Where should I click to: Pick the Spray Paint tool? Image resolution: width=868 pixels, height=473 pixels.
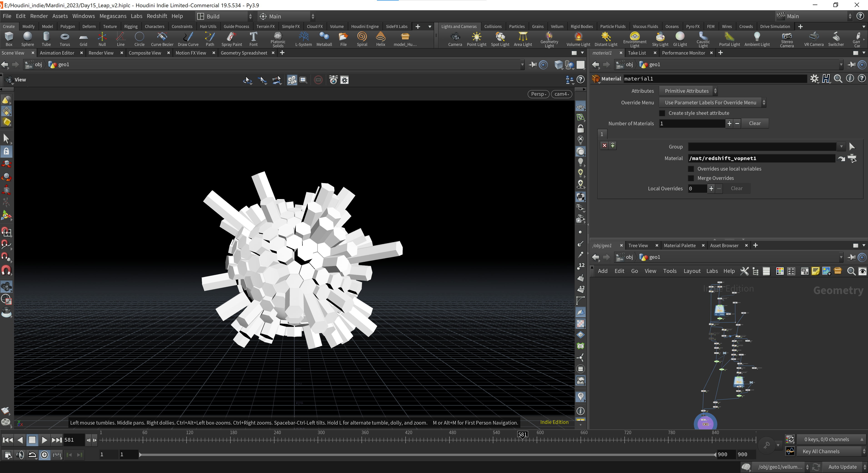tap(232, 39)
